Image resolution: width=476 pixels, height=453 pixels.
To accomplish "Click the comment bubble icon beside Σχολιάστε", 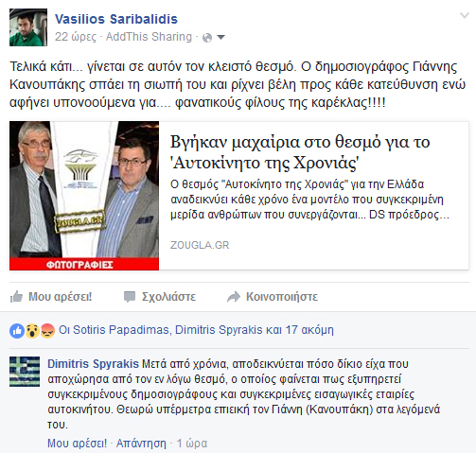I will click(130, 297).
